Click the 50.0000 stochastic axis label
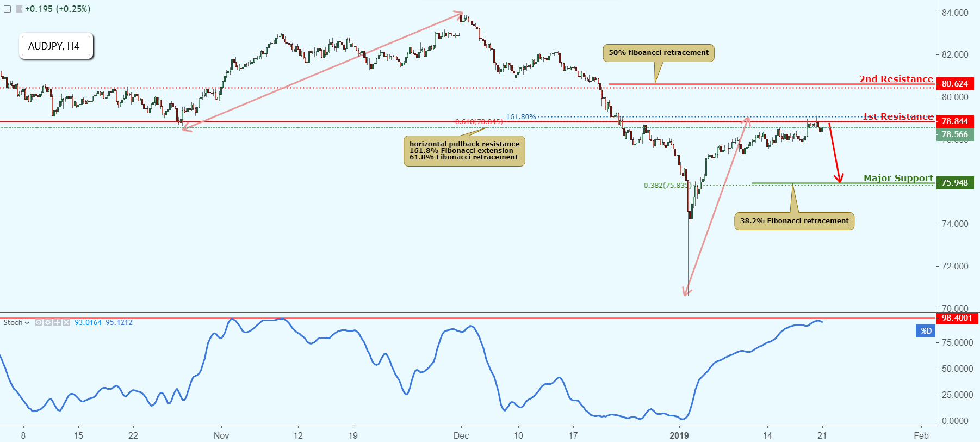Viewport: 980px width, 442px height. 958,369
